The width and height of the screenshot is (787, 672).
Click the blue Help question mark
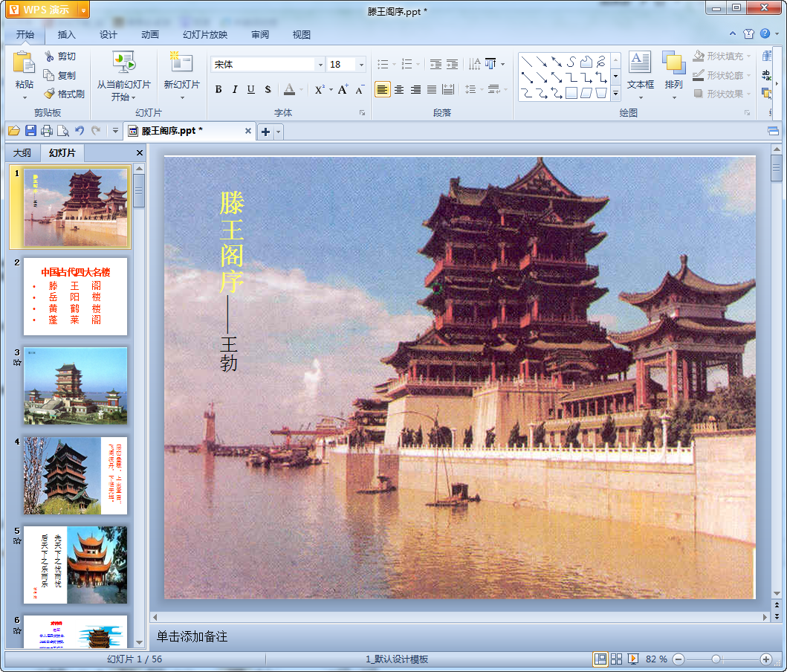[765, 33]
